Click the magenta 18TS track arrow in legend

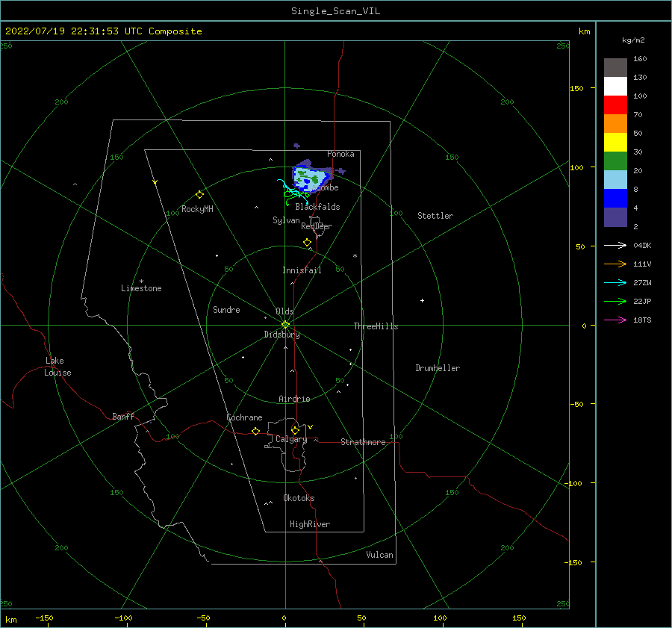615,320
